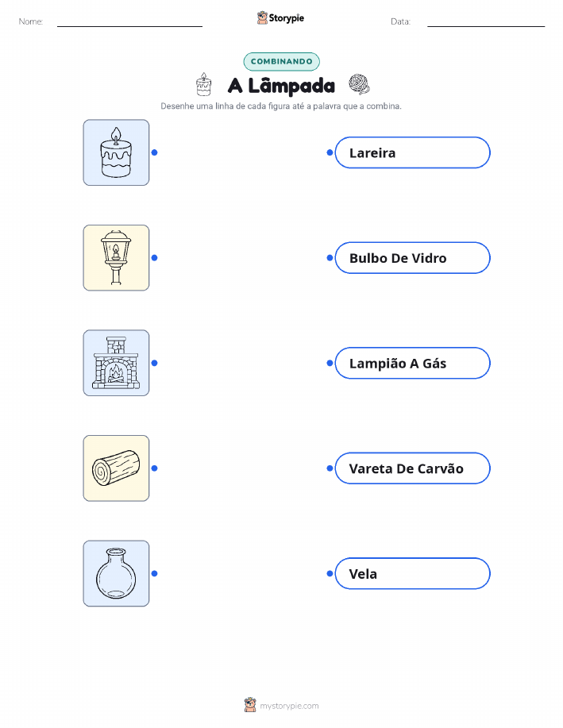This screenshot has width=563, height=728.
Task: Click the blue dot beside the Vela box
Action: click(330, 574)
